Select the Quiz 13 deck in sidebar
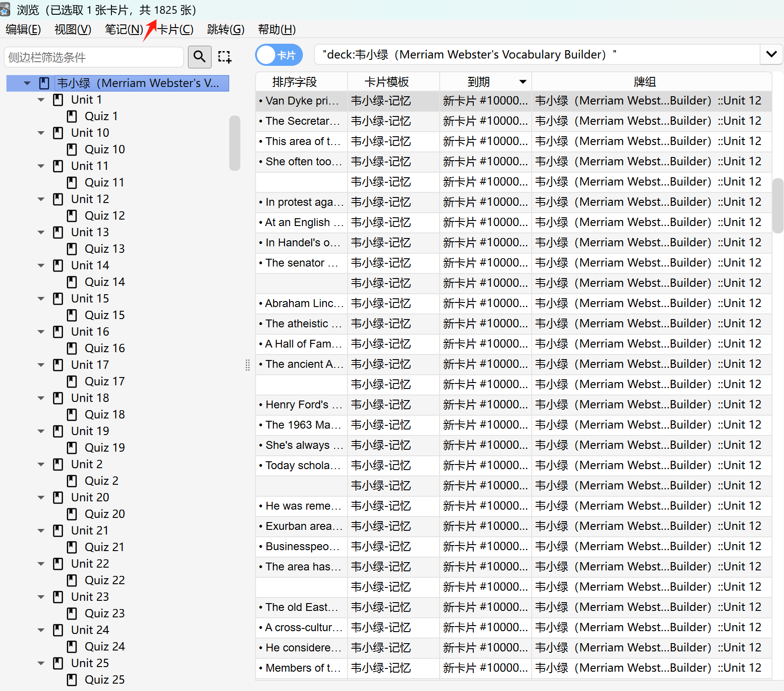 point(105,249)
